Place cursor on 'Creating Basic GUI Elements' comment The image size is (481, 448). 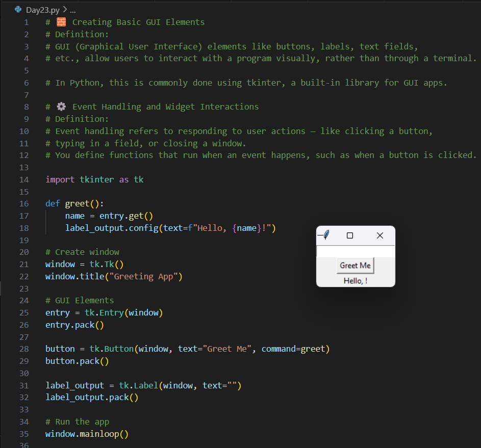(x=138, y=22)
